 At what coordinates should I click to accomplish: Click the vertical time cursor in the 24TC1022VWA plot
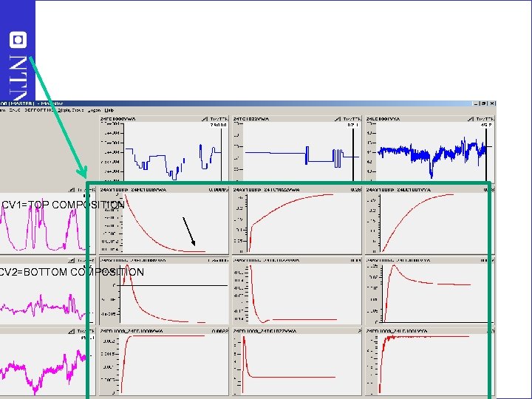pyautogui.click(x=353, y=154)
